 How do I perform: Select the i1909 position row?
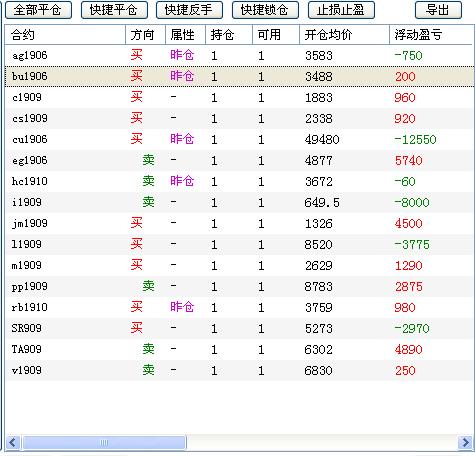click(239, 202)
